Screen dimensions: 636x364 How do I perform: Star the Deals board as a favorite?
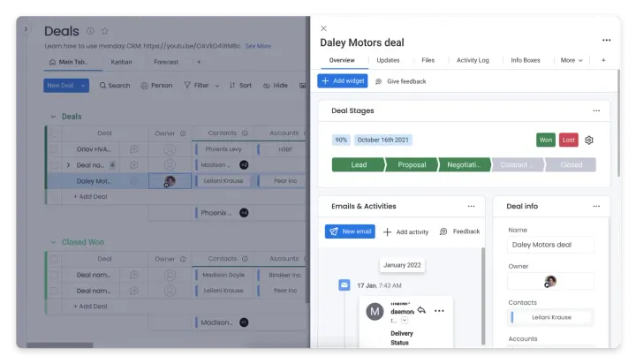[x=104, y=31]
